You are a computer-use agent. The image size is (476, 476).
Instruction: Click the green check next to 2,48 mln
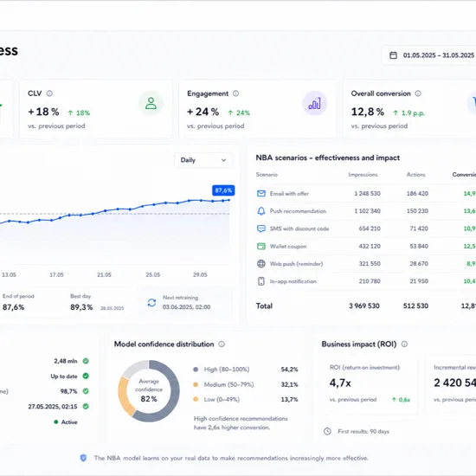click(x=86, y=361)
